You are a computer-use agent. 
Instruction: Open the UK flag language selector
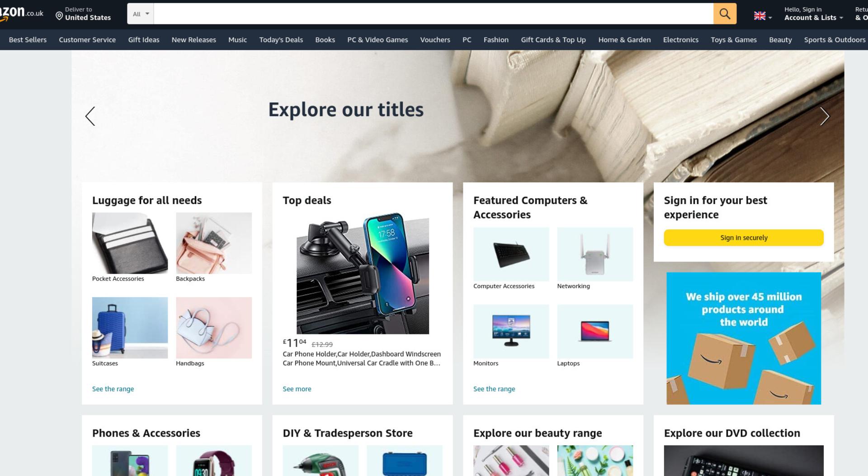(763, 16)
